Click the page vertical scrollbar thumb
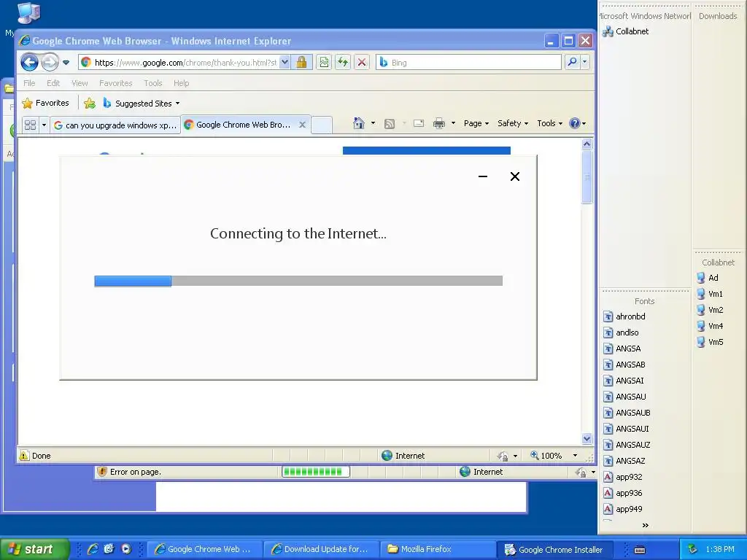This screenshot has height=560, width=747. click(x=587, y=177)
